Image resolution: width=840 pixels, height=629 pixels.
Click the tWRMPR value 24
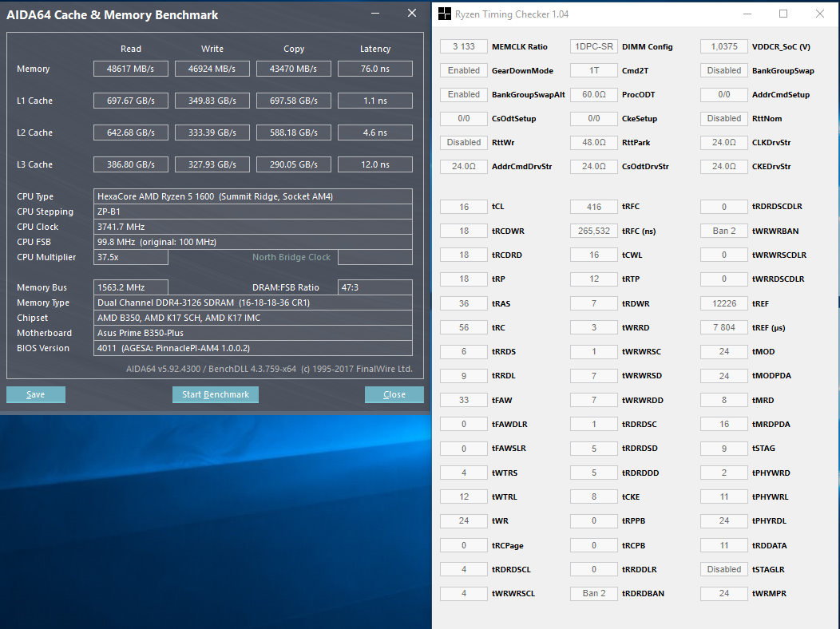(x=723, y=593)
